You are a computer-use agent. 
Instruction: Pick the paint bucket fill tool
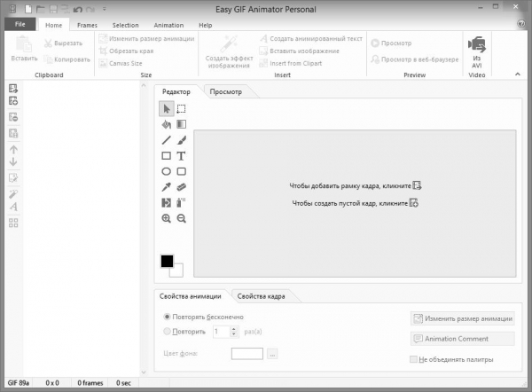[x=167, y=124]
